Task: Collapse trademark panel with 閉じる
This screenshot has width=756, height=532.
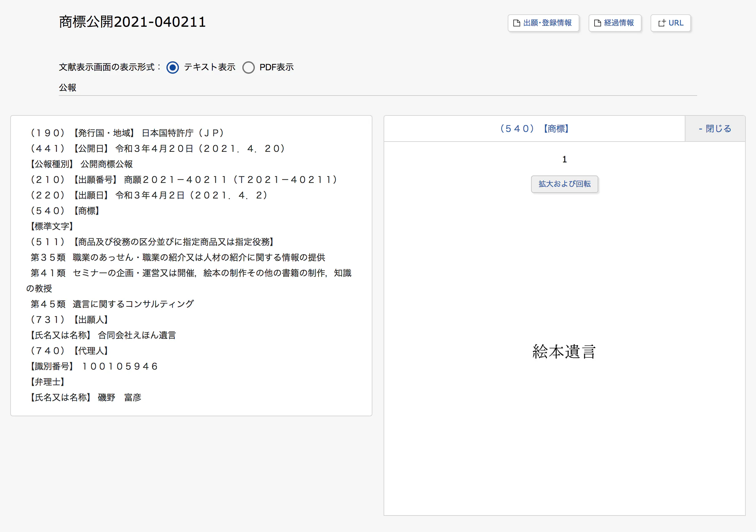Action: coord(715,129)
